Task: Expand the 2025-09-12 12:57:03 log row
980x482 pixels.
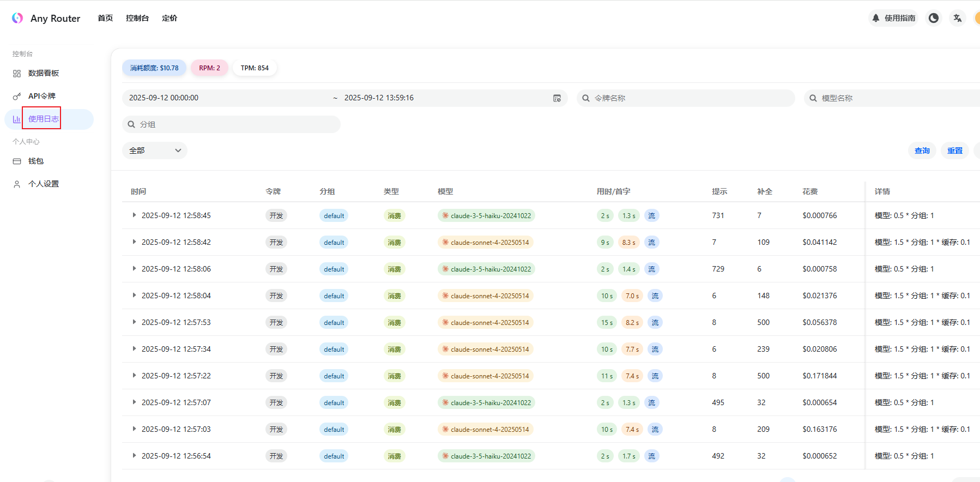Action: click(134, 429)
